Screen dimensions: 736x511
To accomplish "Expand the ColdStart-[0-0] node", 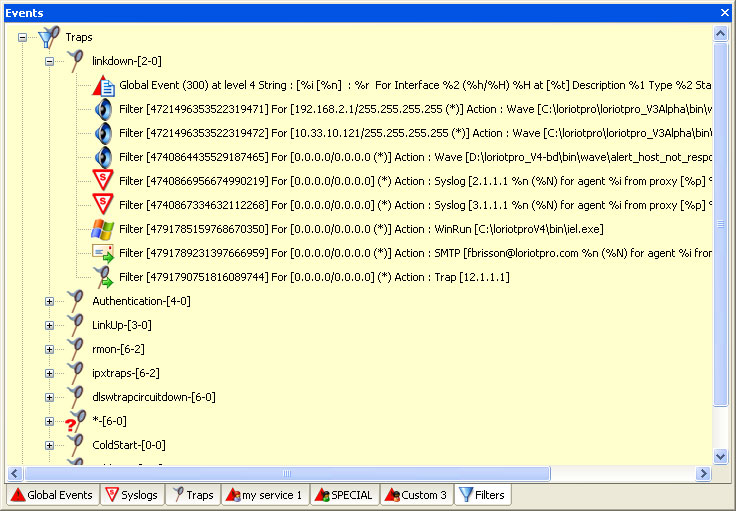I will click(x=49, y=445).
